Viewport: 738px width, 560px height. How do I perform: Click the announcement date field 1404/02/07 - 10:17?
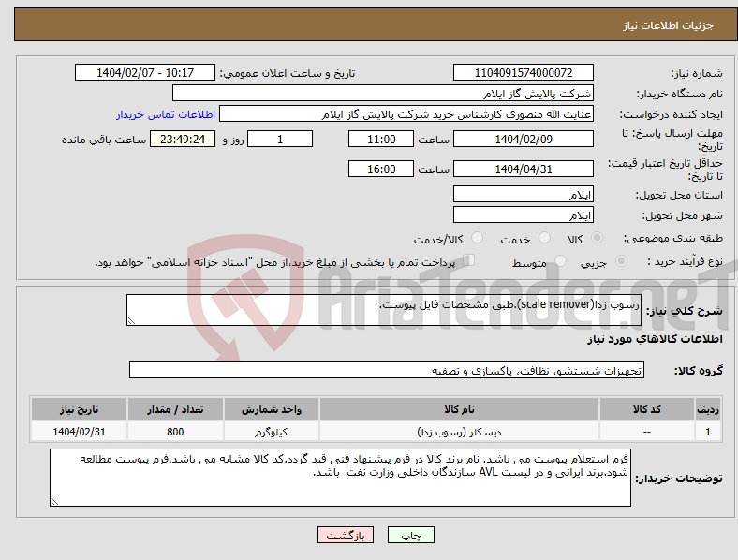(x=145, y=73)
